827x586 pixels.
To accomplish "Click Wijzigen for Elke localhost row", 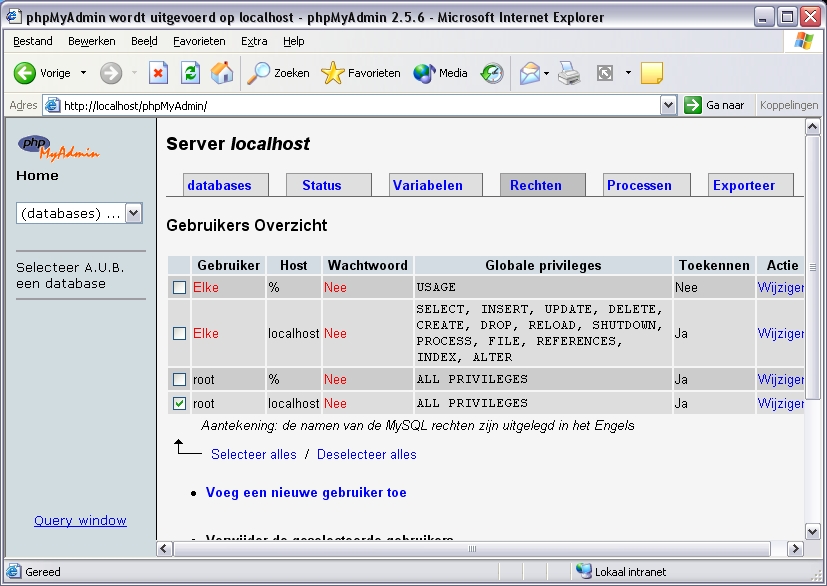I will point(781,333).
